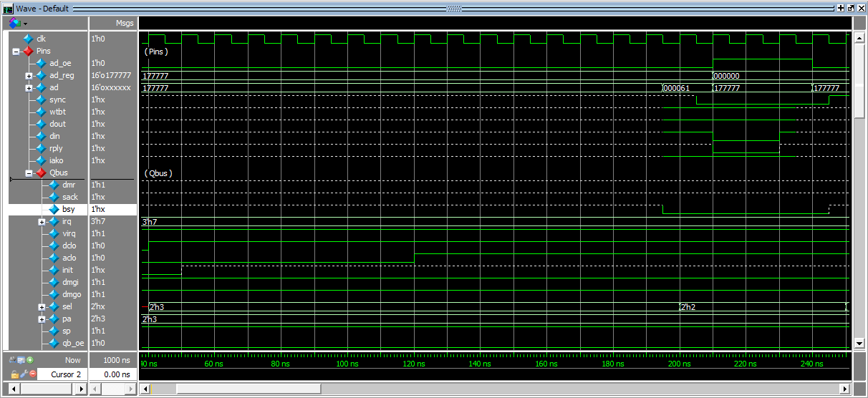Collapse the Qbus signal group
The width and height of the screenshot is (868, 398).
tap(29, 173)
